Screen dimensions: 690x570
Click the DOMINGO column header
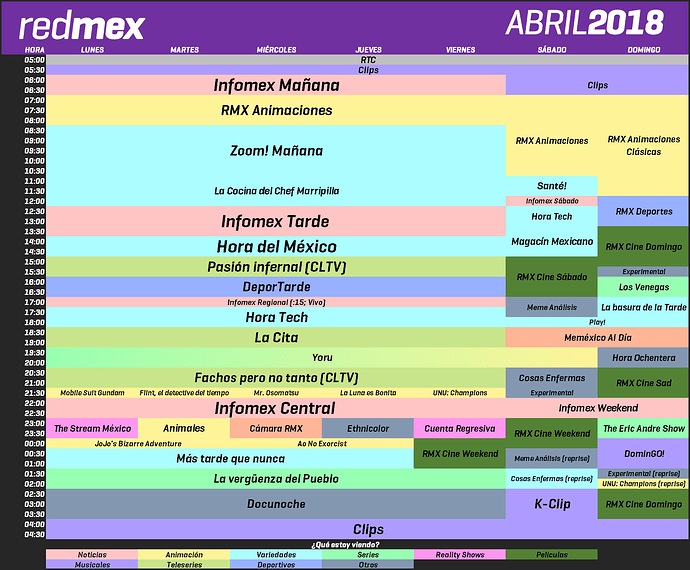coord(644,50)
